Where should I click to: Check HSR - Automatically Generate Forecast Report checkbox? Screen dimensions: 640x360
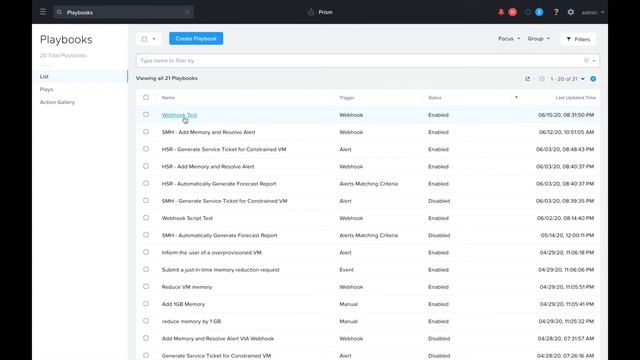click(x=146, y=183)
